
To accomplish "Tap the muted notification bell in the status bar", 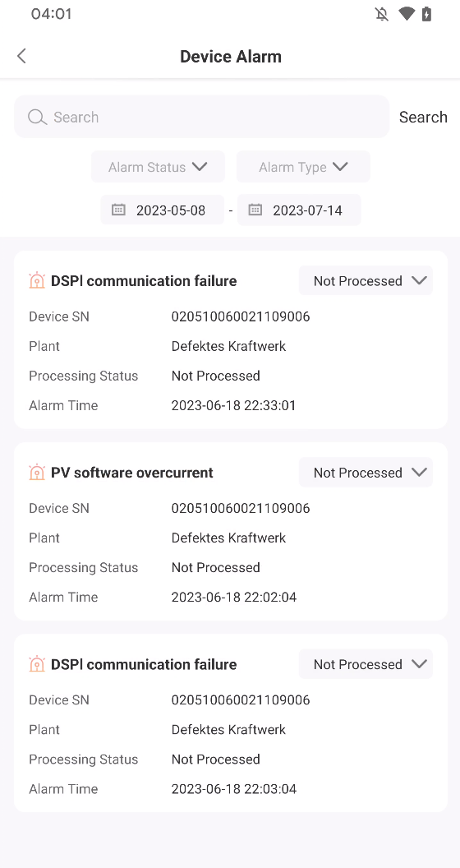I will tap(381, 14).
